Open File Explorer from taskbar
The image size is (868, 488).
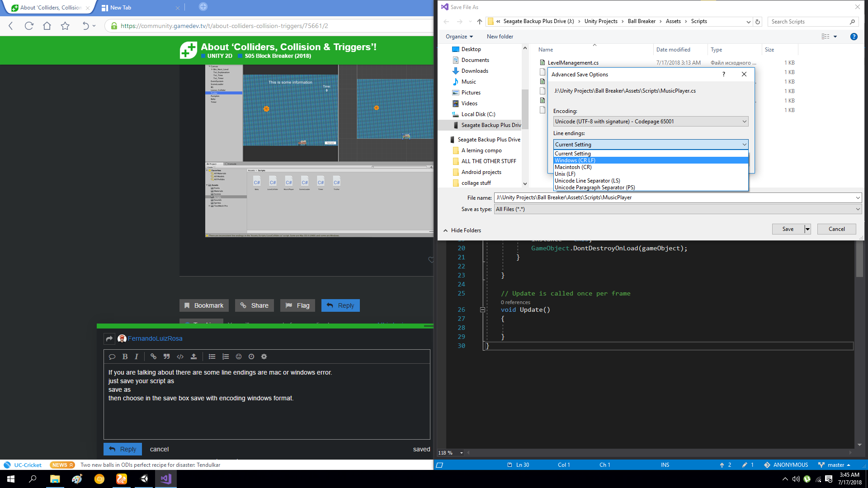[x=55, y=479]
